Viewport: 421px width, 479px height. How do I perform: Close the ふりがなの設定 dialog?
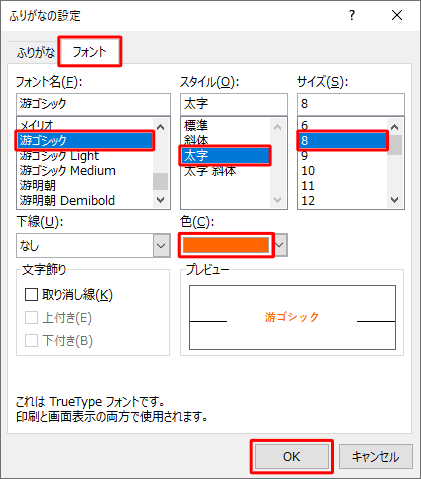(x=397, y=15)
